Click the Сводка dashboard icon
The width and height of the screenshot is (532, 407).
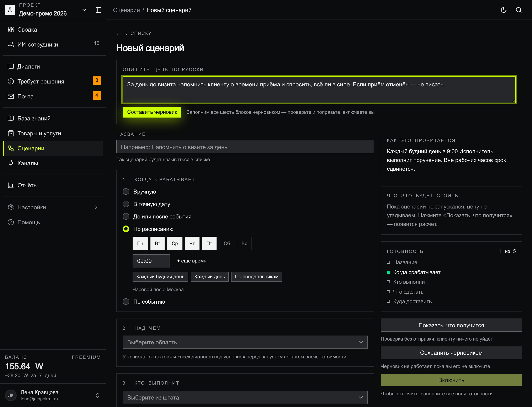click(x=11, y=29)
